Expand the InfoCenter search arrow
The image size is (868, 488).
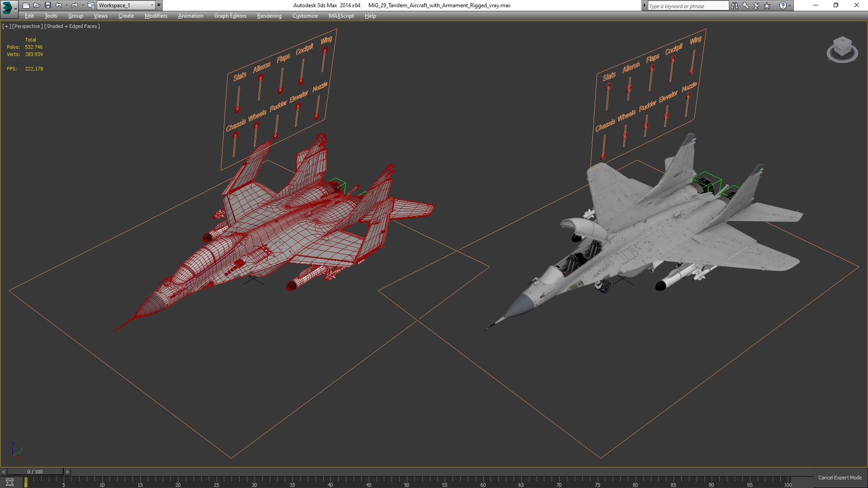(645, 5)
